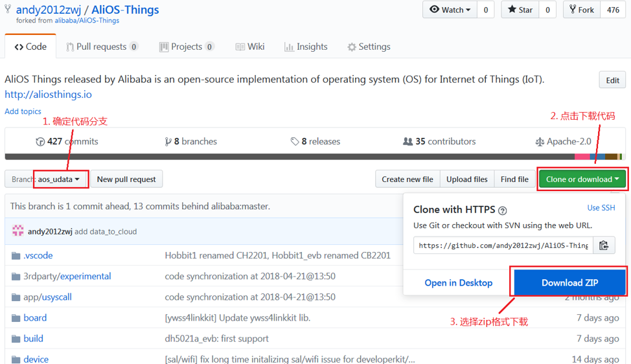Open the add data_to_cloud commit message

[106, 232]
